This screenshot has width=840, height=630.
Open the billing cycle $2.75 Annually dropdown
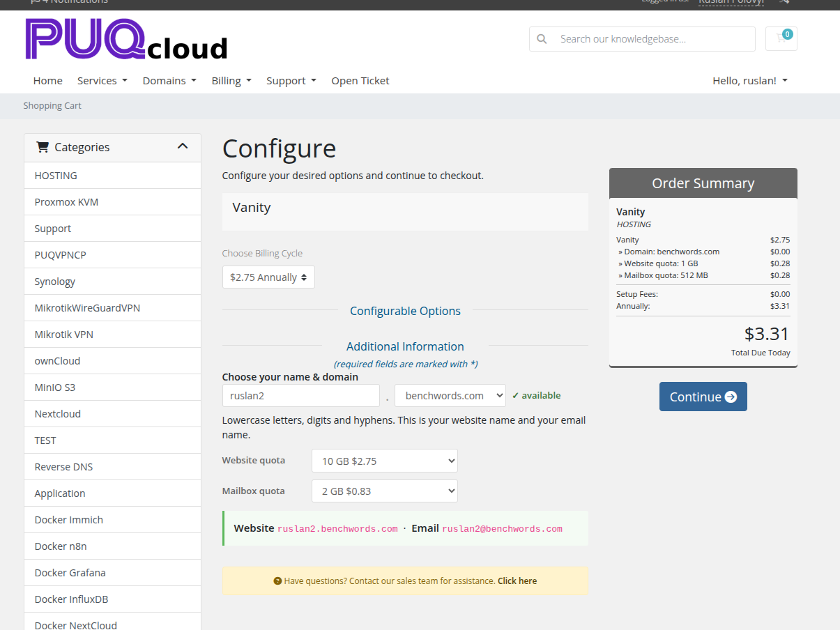268,277
